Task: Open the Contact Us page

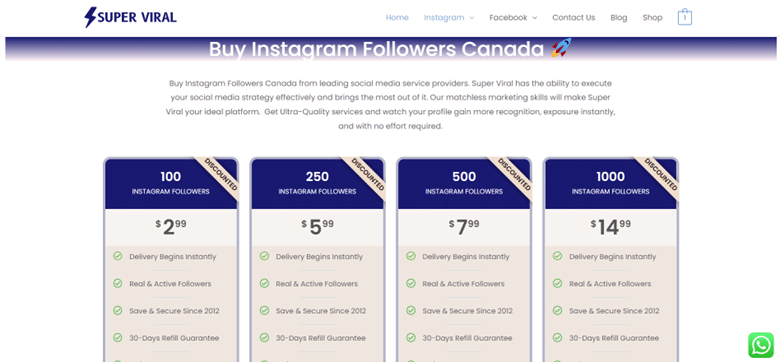Action: coord(574,17)
